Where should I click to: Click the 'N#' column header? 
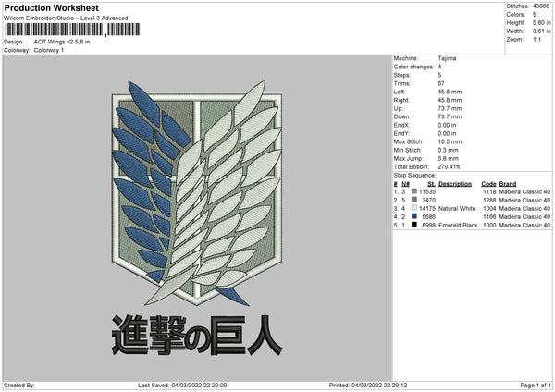[x=405, y=184]
